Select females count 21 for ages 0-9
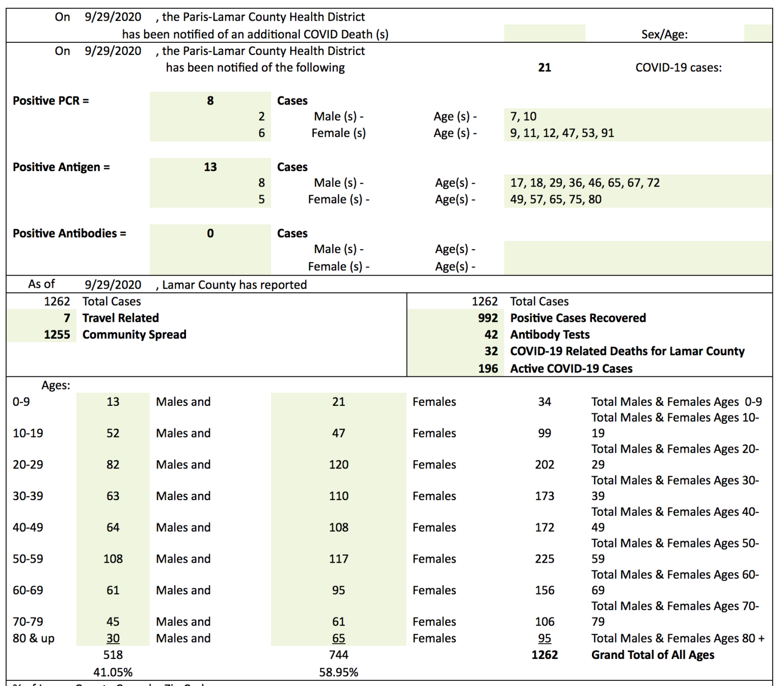 339,402
